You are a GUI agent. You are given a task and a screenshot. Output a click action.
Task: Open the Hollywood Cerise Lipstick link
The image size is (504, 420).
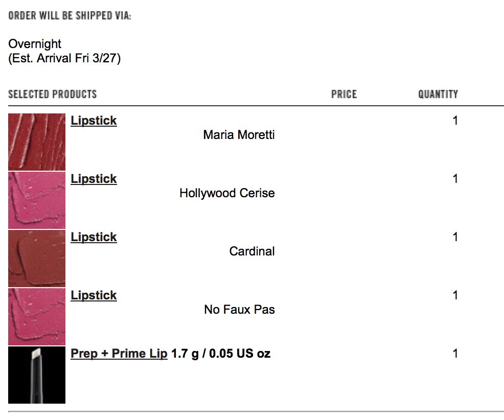pos(94,179)
